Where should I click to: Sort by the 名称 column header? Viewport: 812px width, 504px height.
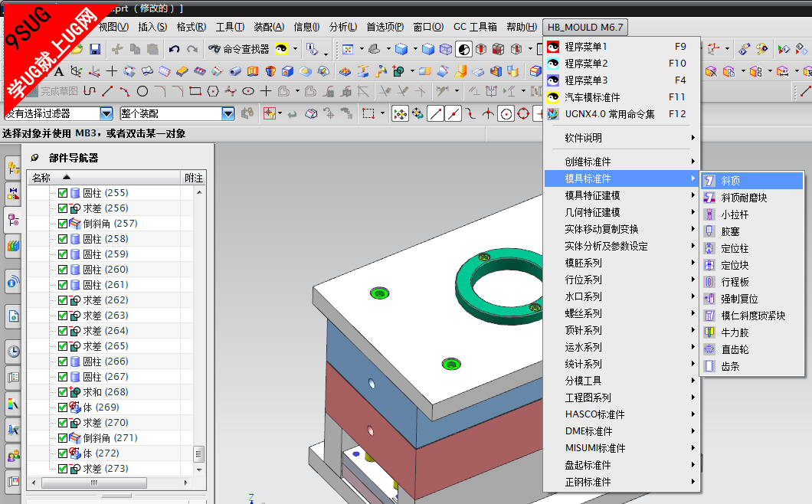pyautogui.click(x=103, y=178)
